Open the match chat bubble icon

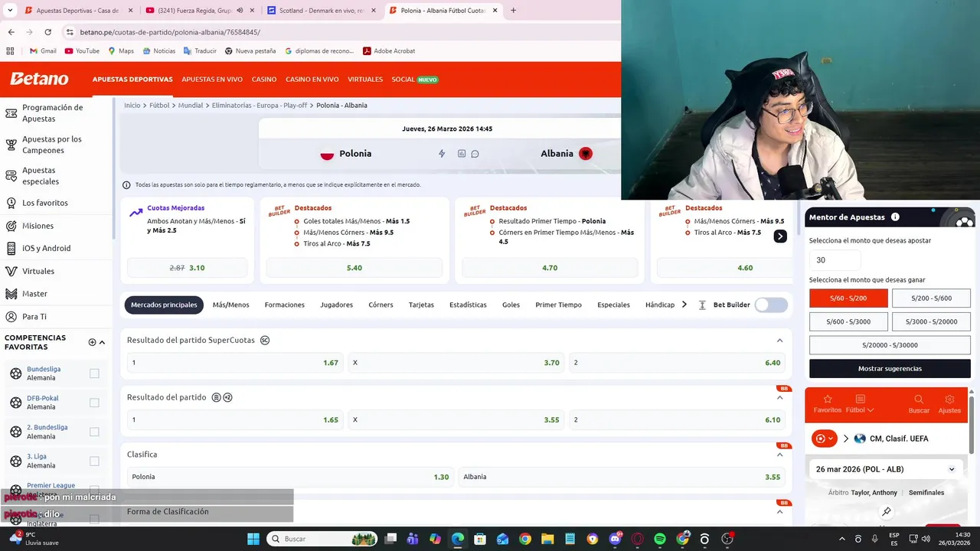coord(475,154)
